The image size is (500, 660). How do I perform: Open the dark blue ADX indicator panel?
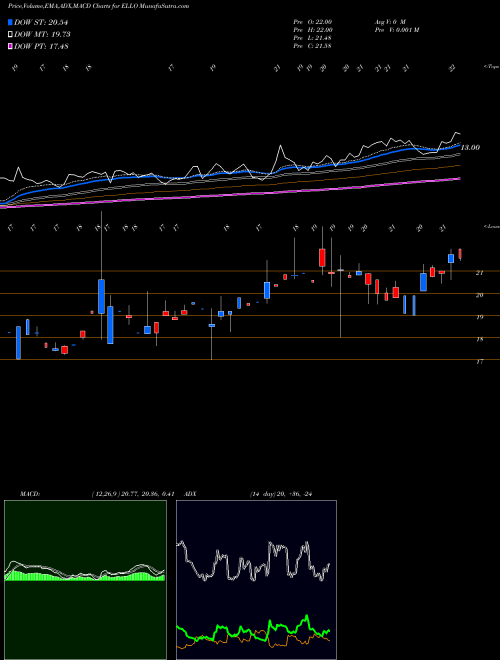pyautogui.click(x=256, y=580)
